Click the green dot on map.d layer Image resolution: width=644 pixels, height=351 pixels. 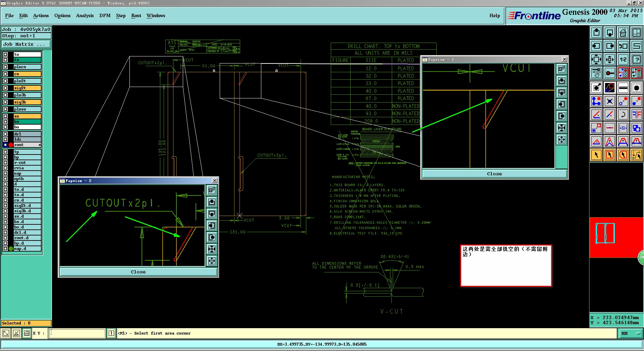(11, 249)
